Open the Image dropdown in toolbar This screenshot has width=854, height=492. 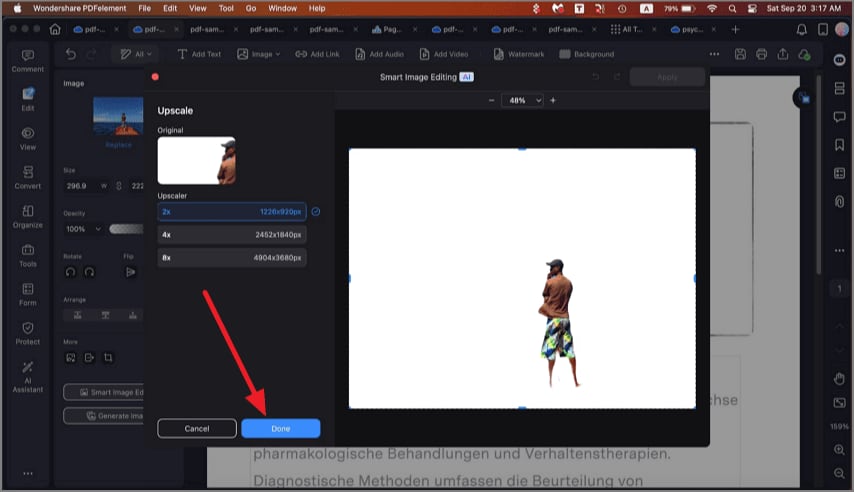pos(259,54)
